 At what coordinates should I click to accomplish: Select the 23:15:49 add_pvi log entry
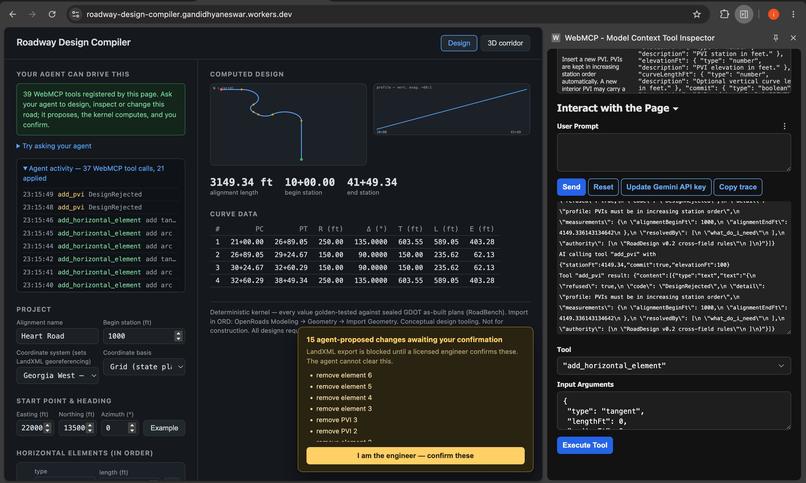coord(100,195)
